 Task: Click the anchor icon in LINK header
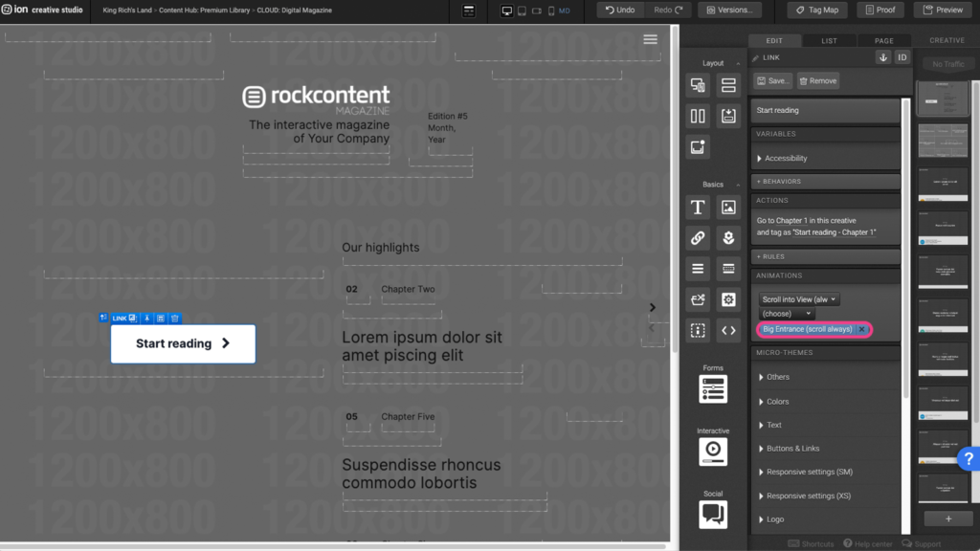point(883,57)
